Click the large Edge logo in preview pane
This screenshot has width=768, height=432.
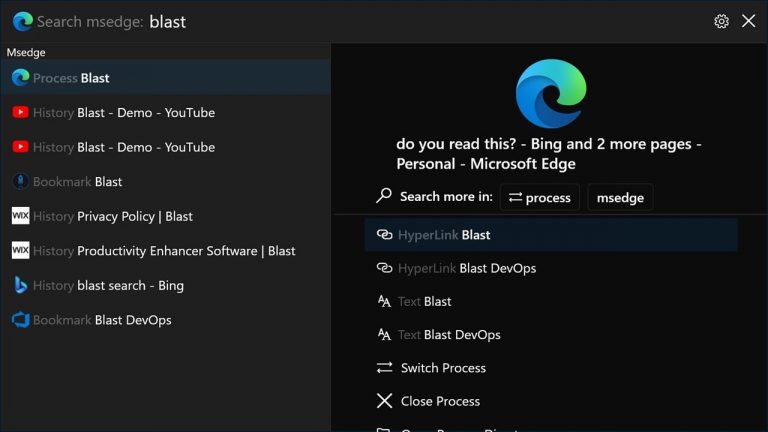(x=551, y=94)
